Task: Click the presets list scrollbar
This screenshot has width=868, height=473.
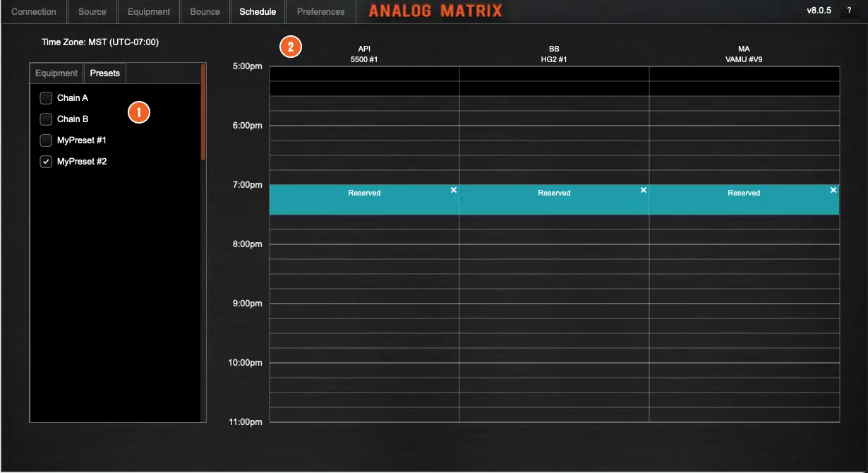Action: coord(203,113)
